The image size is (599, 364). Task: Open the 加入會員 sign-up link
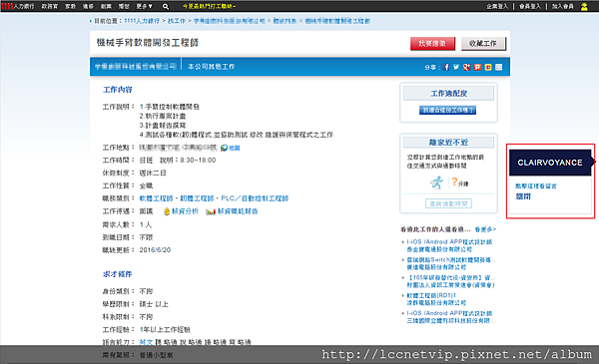(563, 6)
